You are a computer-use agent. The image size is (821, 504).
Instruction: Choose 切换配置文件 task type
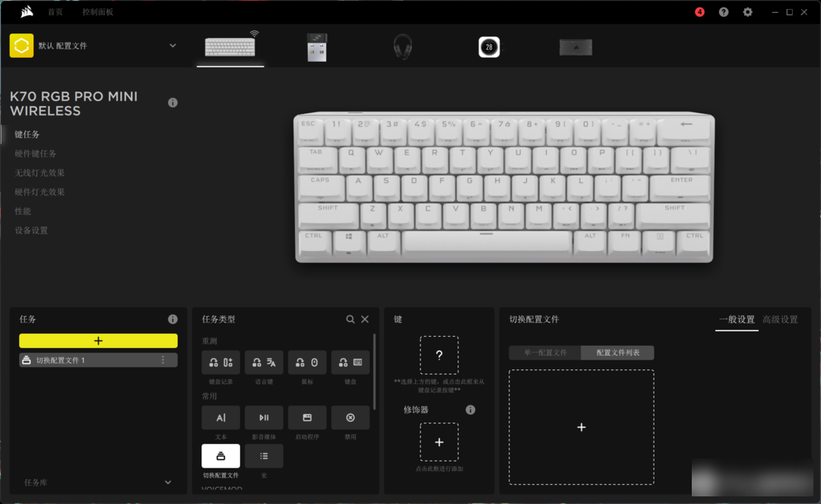point(221,456)
